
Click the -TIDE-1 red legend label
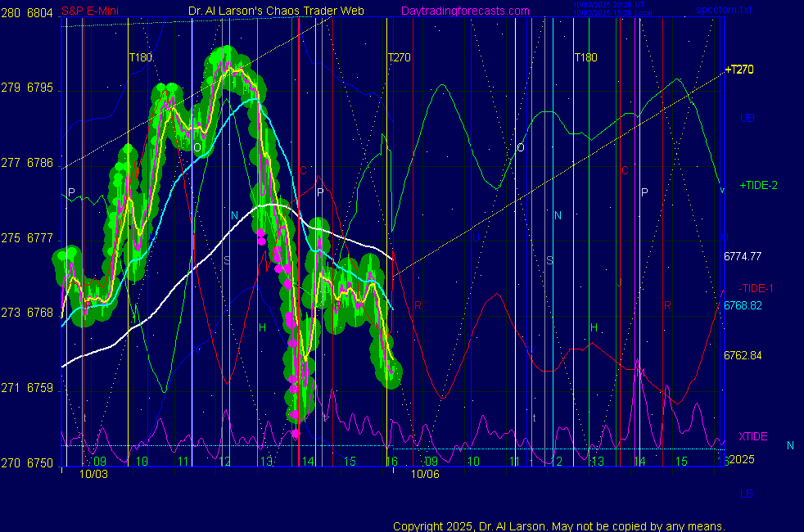click(756, 288)
